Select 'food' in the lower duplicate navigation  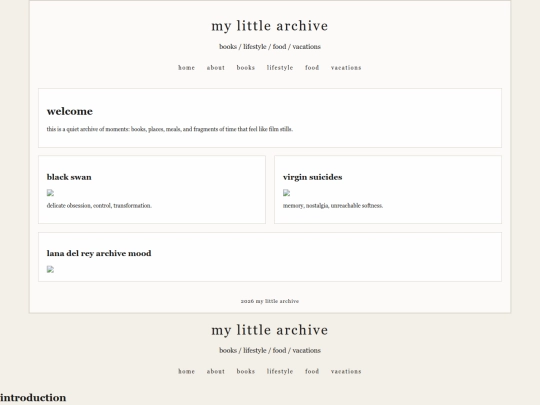point(312,371)
